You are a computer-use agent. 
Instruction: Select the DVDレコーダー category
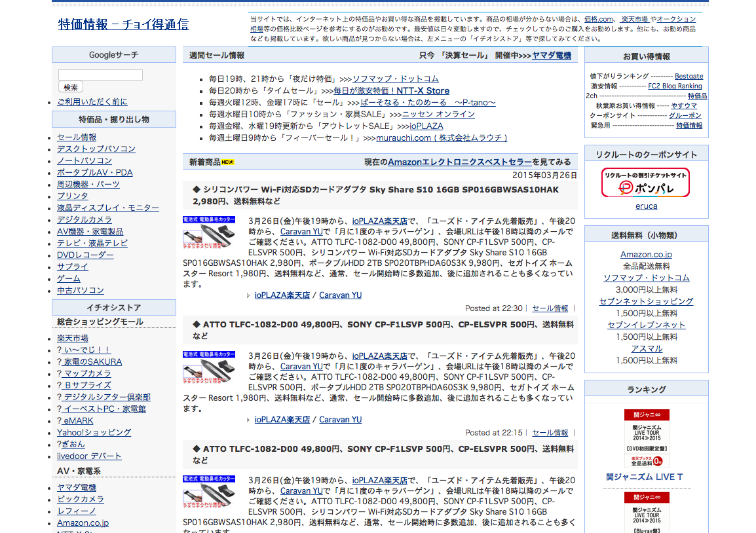85,255
